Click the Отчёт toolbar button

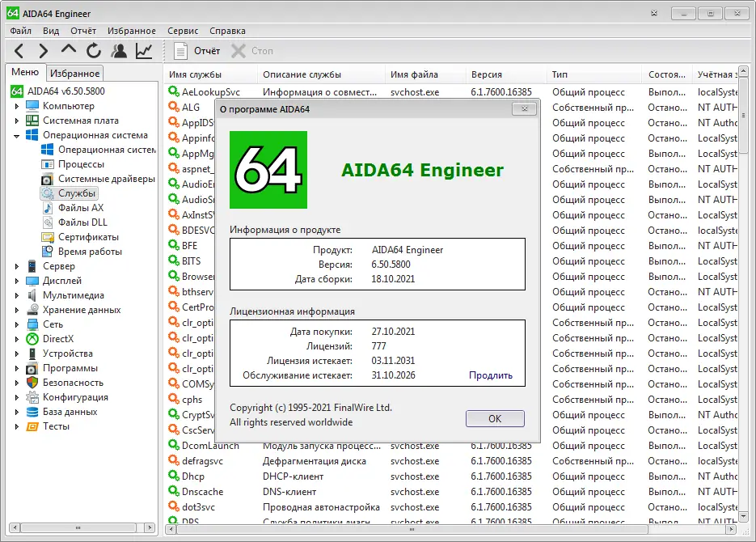click(x=198, y=50)
